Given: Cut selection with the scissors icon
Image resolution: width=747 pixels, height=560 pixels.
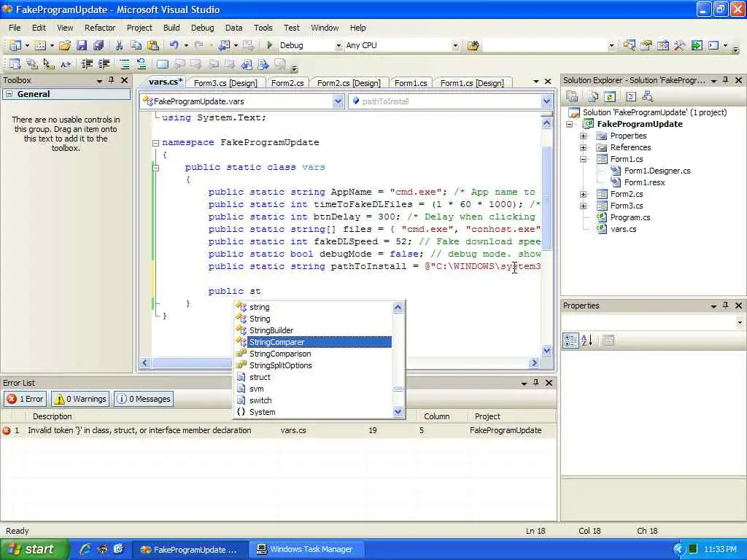Looking at the screenshot, I should [119, 45].
